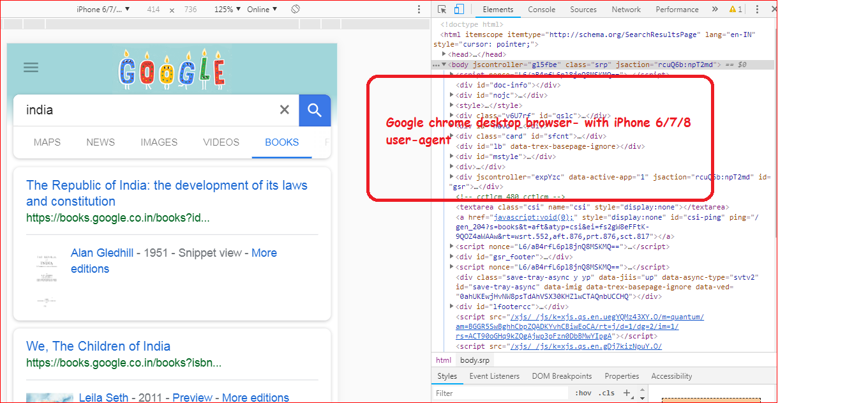The height and width of the screenshot is (403, 868).
Task: Select the Accessibility sidebar tab
Action: point(671,376)
